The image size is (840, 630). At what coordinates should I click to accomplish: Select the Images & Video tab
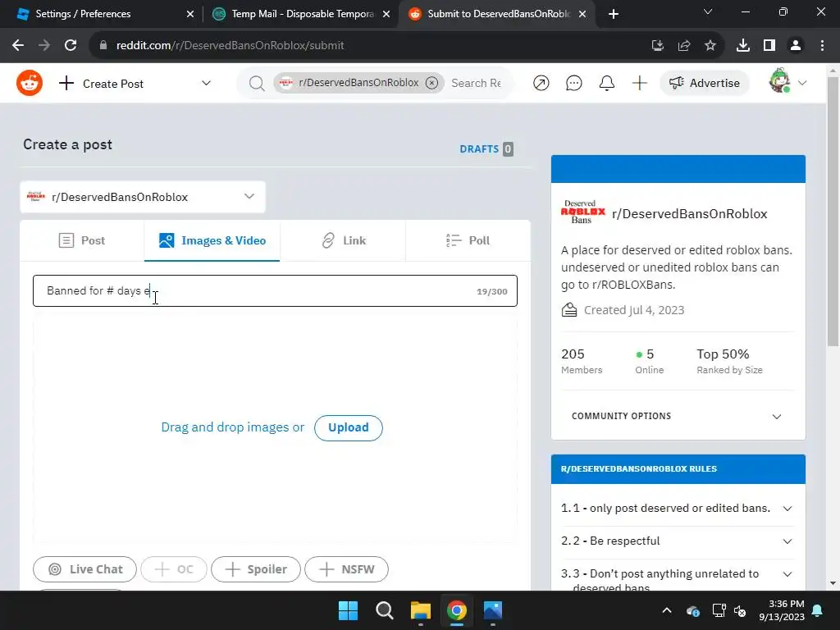pos(212,240)
